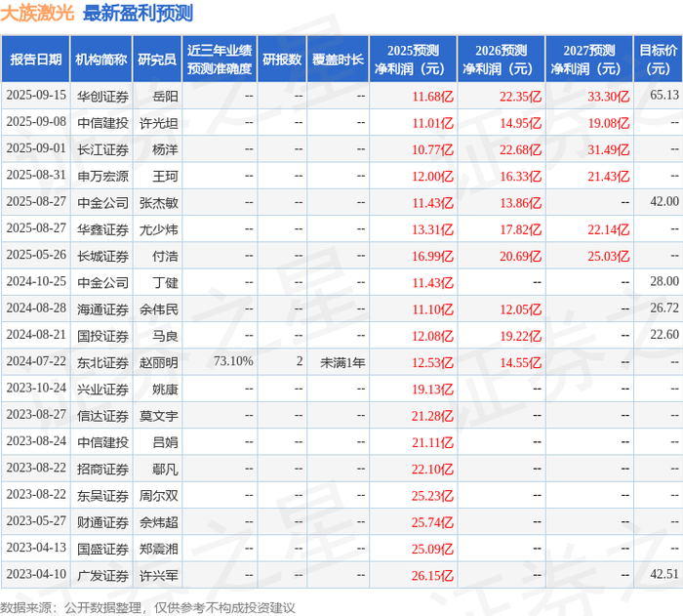Click target price 42.00

click(x=664, y=201)
